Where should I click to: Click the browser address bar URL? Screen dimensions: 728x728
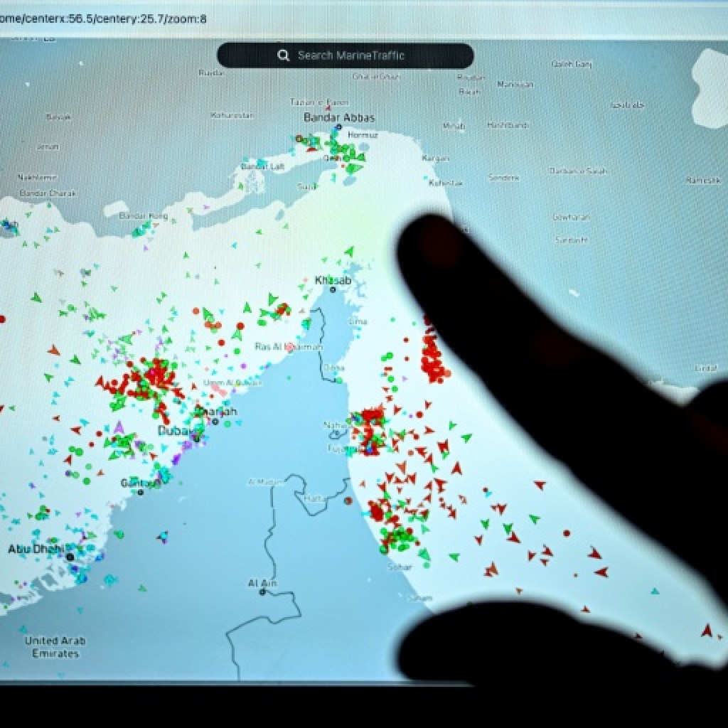tap(104, 18)
